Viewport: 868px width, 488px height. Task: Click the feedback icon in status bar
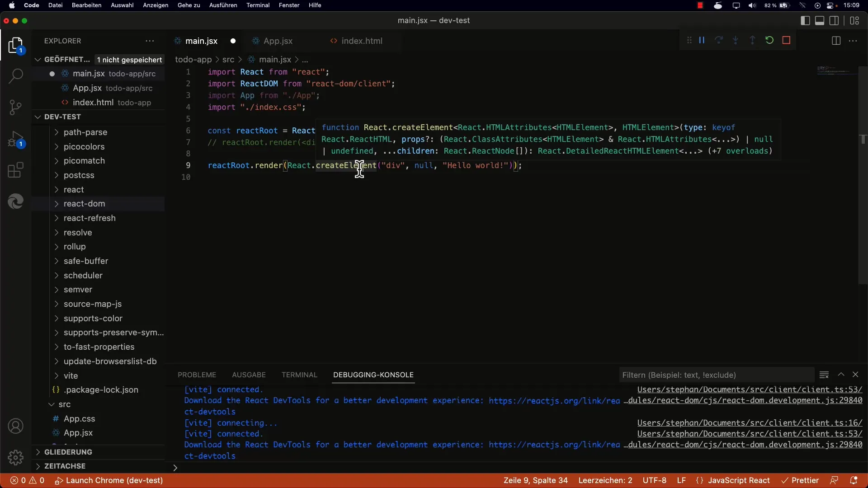834,480
